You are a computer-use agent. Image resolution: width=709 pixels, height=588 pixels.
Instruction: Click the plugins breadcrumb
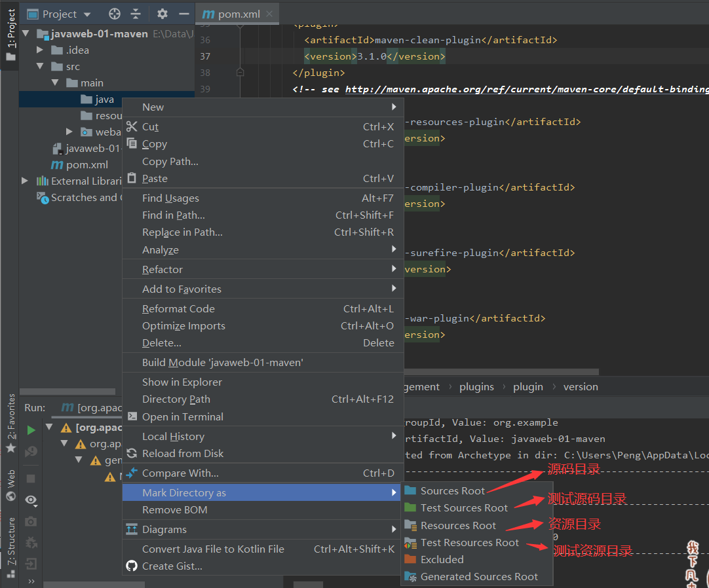[476, 387]
